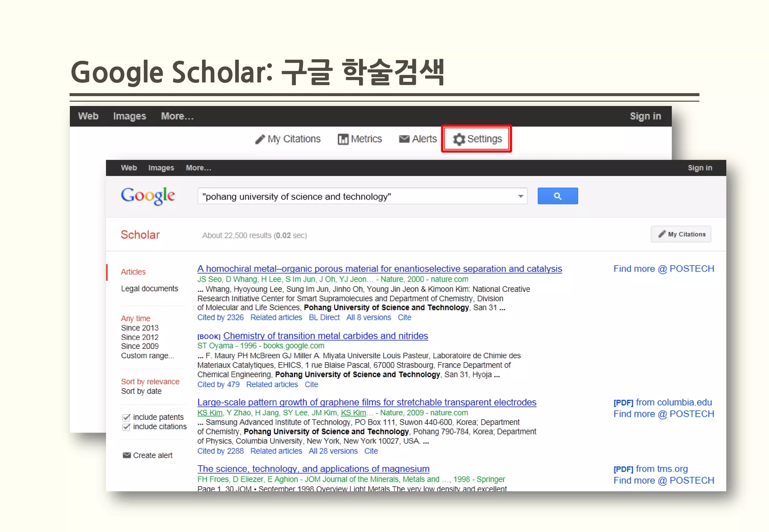Filter results Since 2012

(x=140, y=337)
